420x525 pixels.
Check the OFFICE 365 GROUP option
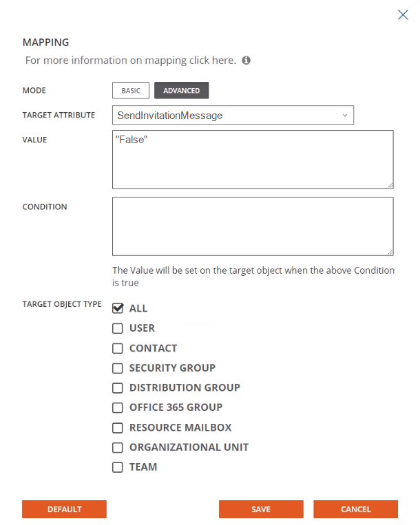(118, 407)
